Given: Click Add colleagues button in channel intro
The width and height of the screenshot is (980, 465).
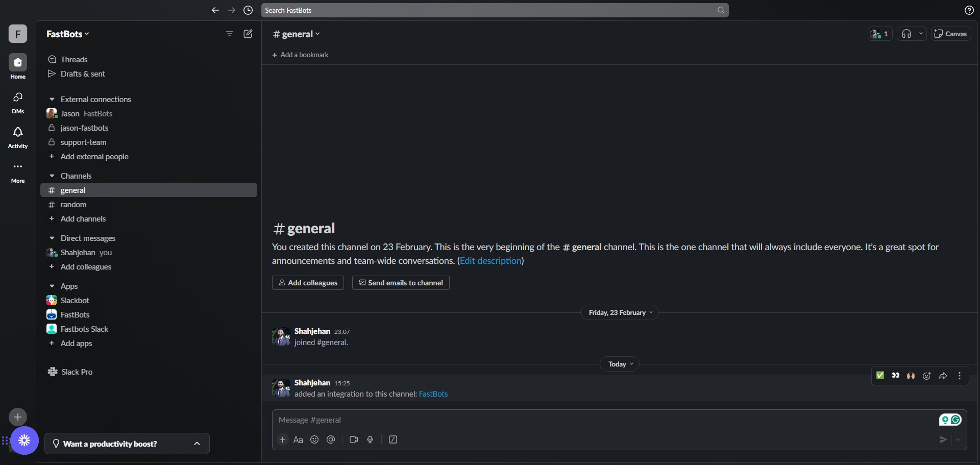Looking at the screenshot, I should pos(308,283).
